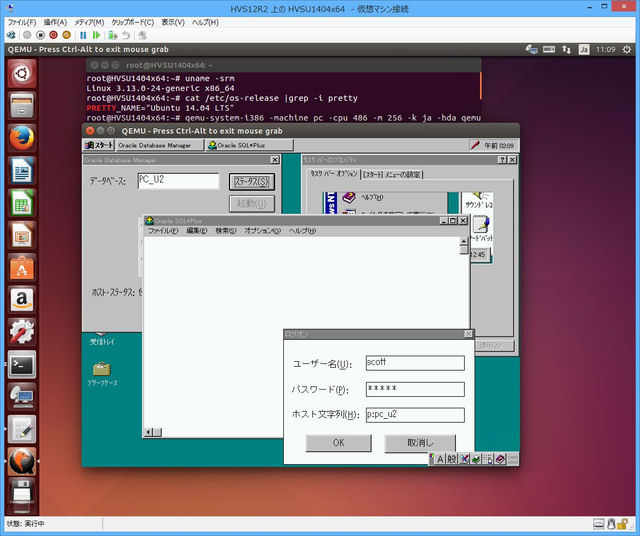
Task: Click the keyboard indicator in Ubuntu panel
Action: click(x=549, y=49)
